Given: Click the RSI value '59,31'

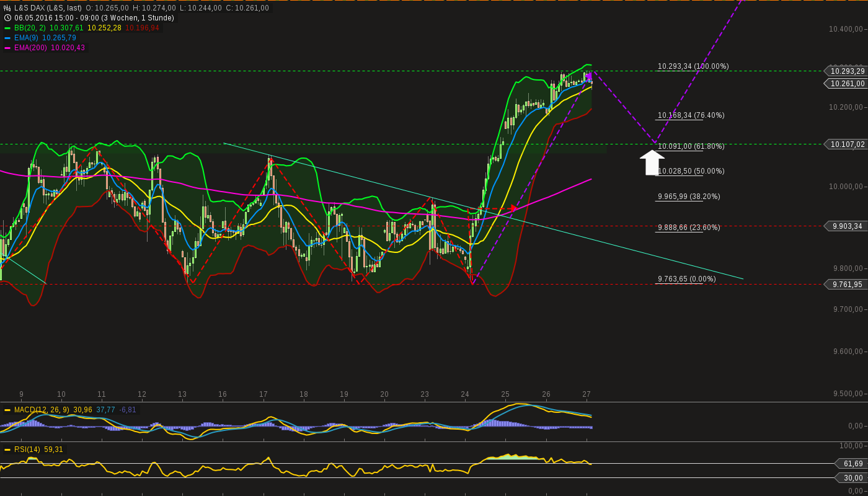Looking at the screenshot, I should click(53, 449).
